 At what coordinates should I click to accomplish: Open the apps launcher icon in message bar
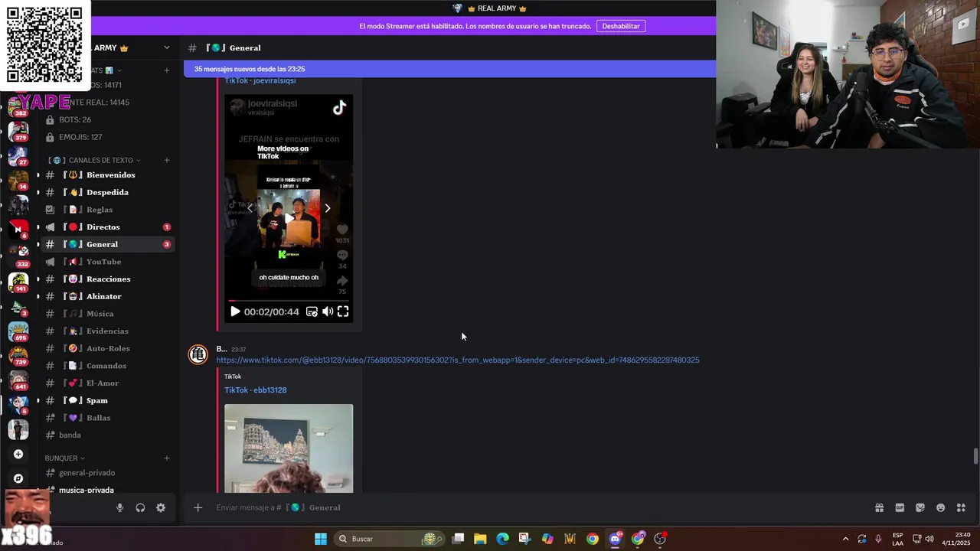pyautogui.click(x=961, y=507)
